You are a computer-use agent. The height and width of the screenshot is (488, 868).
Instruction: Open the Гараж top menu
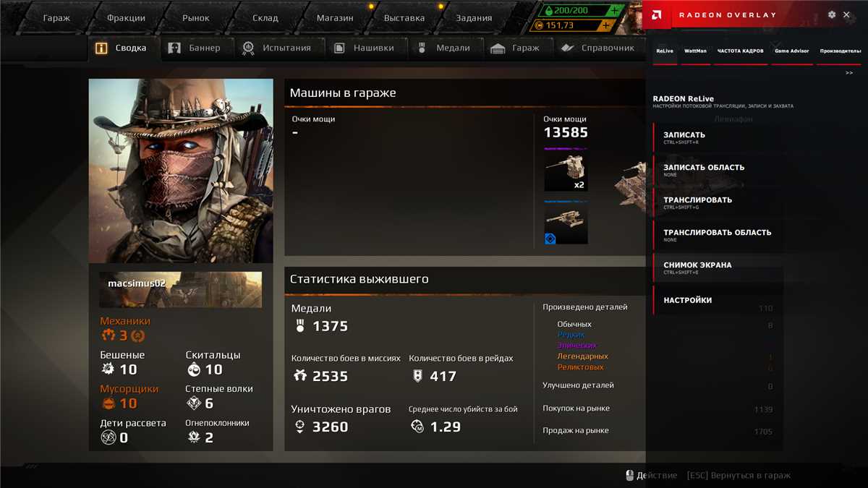(56, 18)
